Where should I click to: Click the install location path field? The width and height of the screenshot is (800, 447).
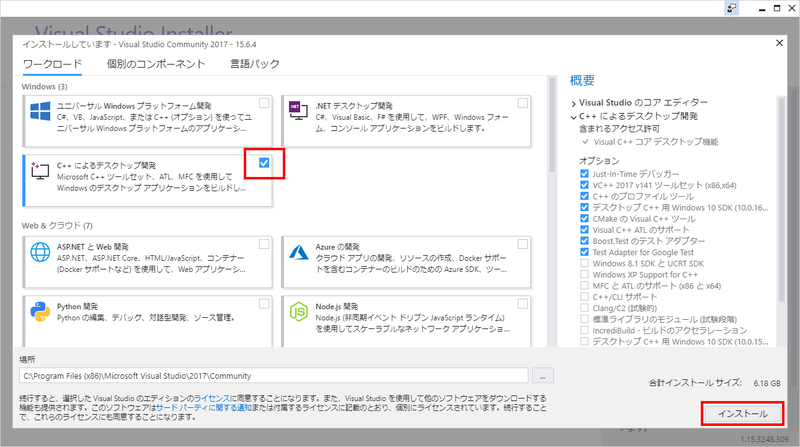click(273, 376)
